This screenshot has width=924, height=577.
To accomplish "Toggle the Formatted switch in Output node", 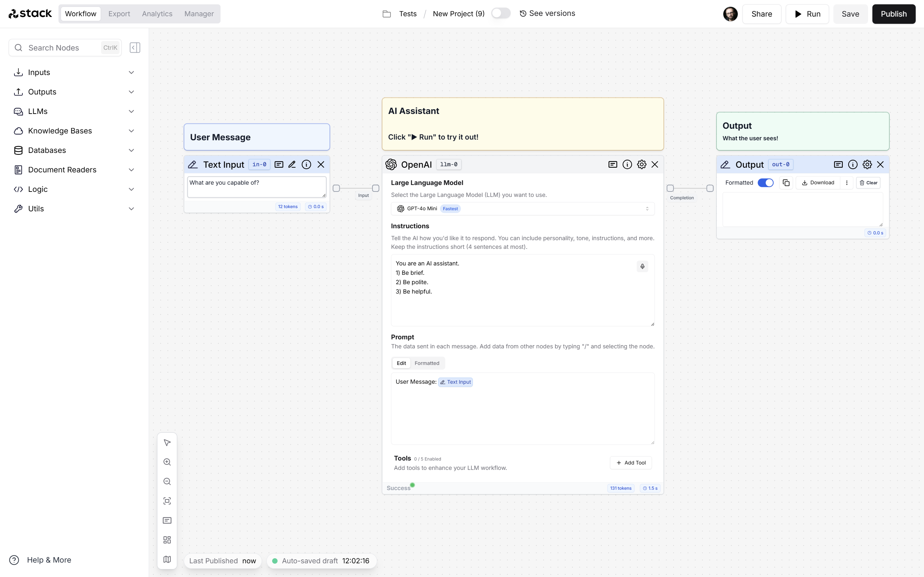I will [766, 183].
